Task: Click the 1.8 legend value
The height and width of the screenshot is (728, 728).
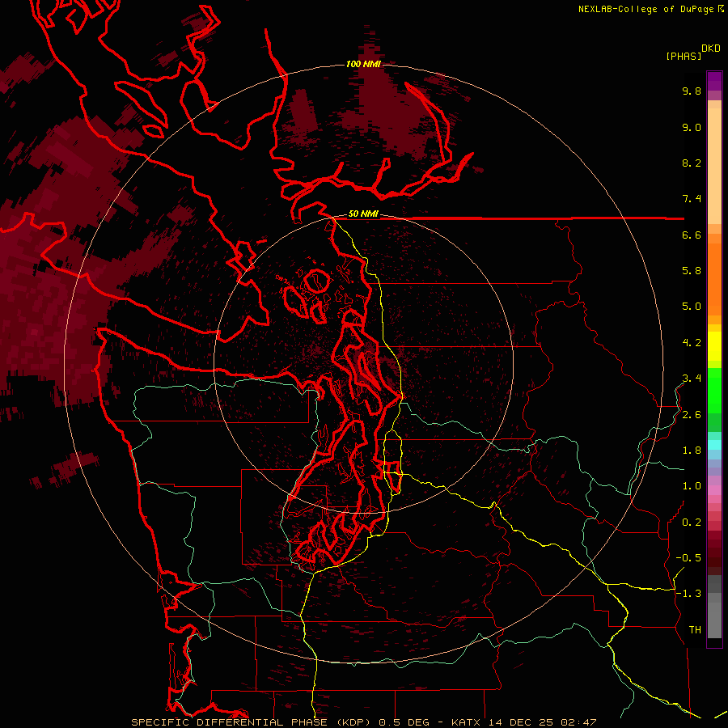Action: tap(692, 451)
